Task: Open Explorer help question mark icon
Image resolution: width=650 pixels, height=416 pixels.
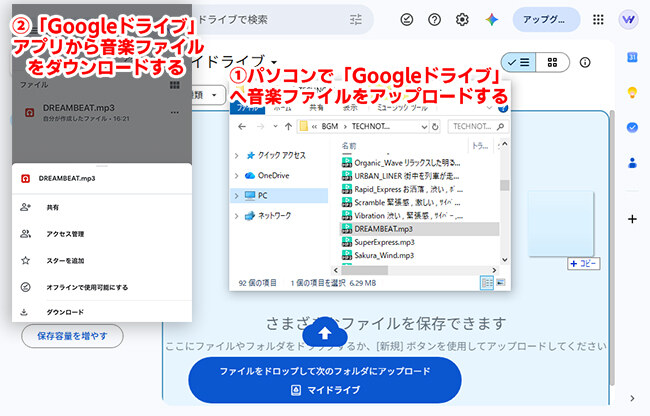Action: (503, 108)
